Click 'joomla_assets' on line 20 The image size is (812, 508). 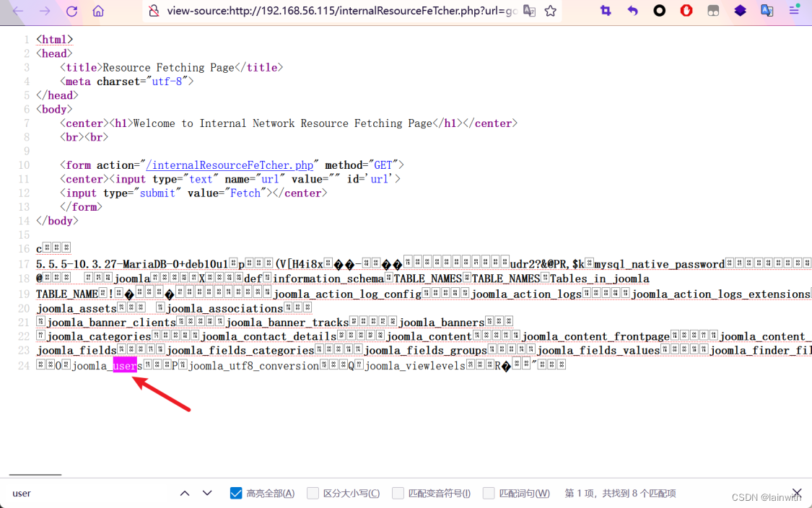77,309
